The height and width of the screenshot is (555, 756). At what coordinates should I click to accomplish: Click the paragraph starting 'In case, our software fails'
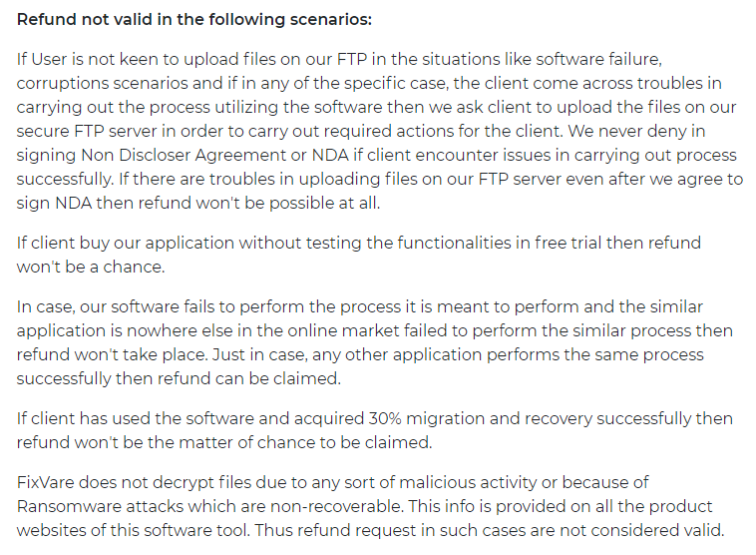click(375, 342)
